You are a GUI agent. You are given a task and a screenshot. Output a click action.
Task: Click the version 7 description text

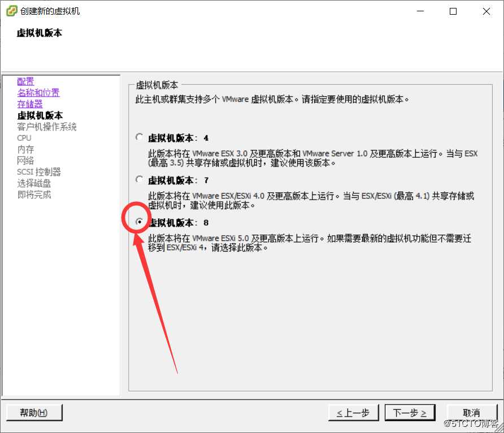311,200
